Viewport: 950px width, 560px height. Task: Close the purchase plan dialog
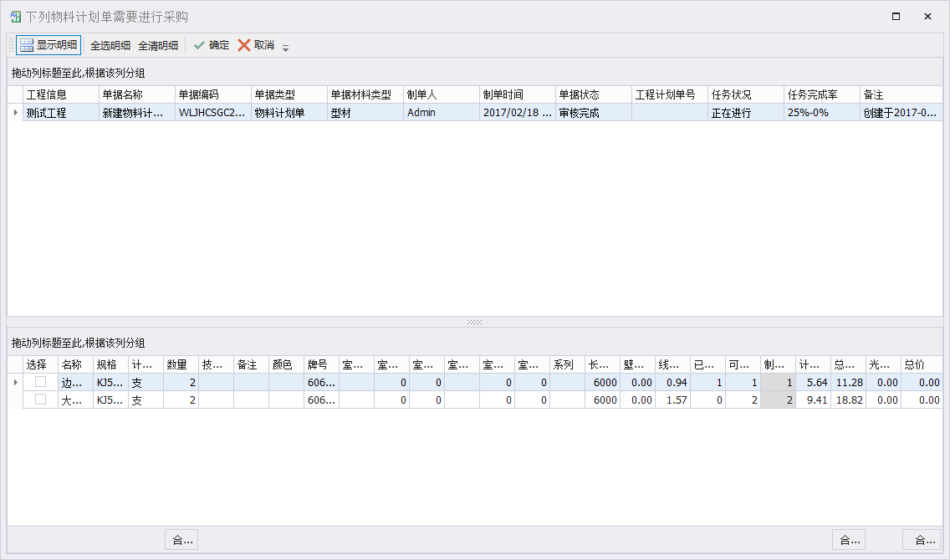[927, 17]
